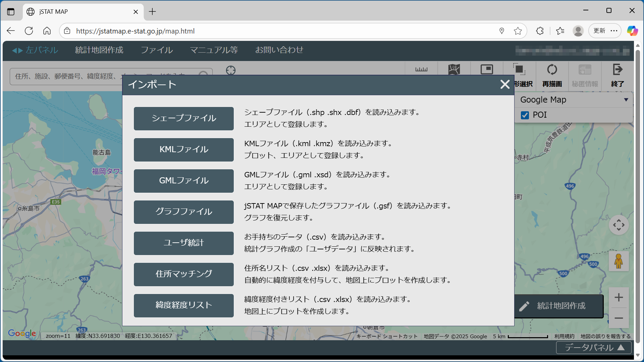Click the address search input field
Viewport: 644px width, 362px height.
pos(67,76)
